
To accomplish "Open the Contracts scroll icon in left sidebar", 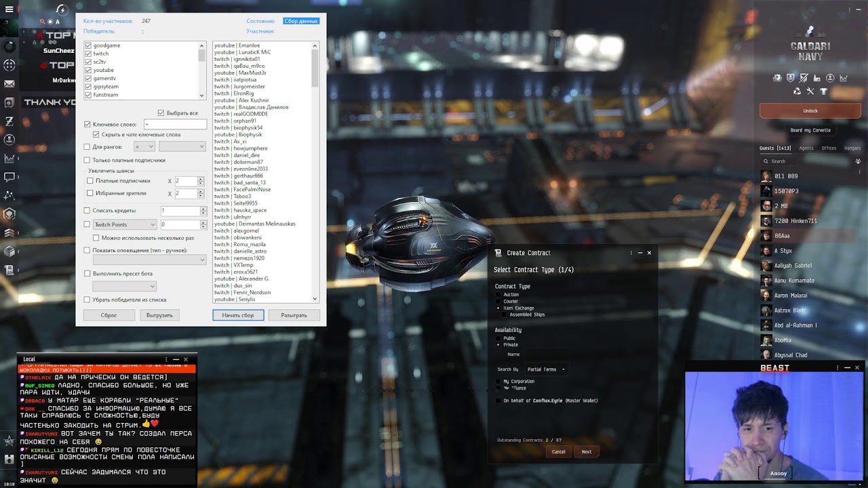I will pos(9,270).
